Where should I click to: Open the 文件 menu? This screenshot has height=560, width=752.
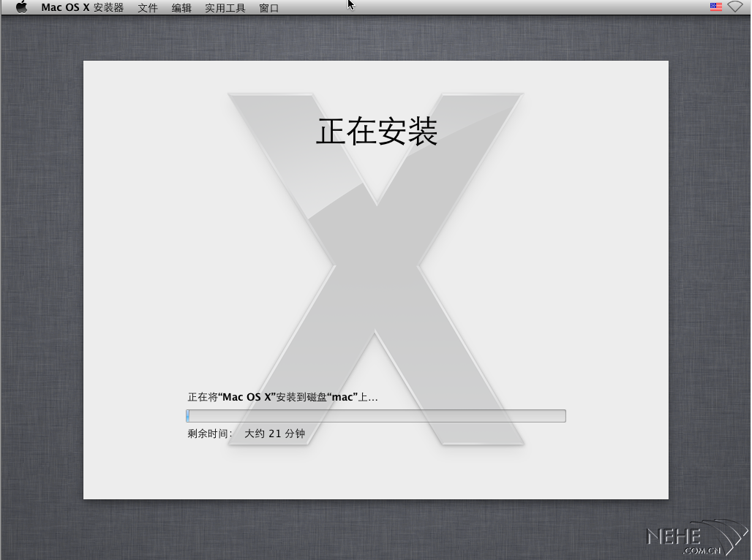click(x=148, y=8)
